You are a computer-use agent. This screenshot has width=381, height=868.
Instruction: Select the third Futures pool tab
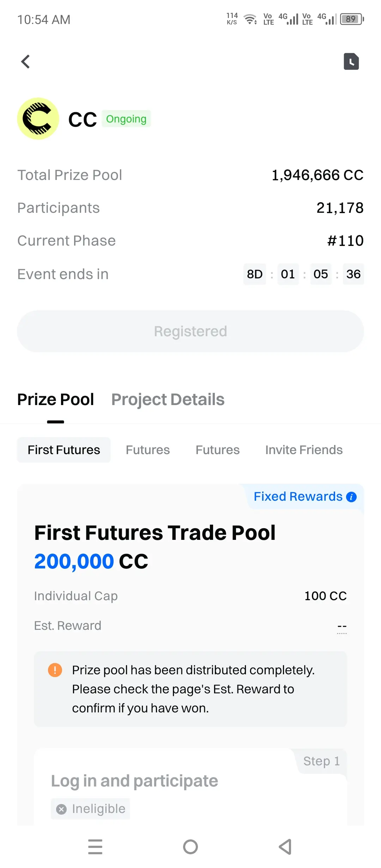coord(218,450)
